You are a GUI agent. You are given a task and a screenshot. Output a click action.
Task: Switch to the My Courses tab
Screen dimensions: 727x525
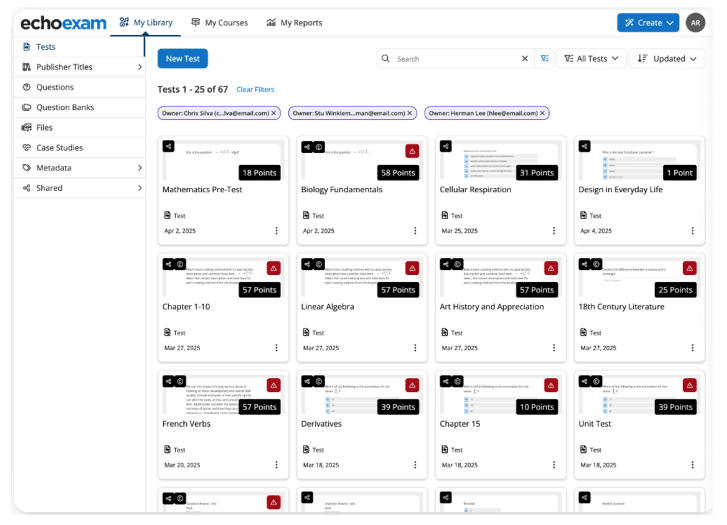(219, 23)
